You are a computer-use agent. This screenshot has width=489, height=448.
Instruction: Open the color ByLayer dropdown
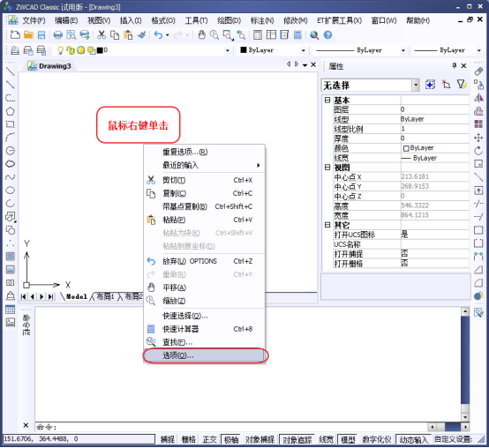(303, 50)
